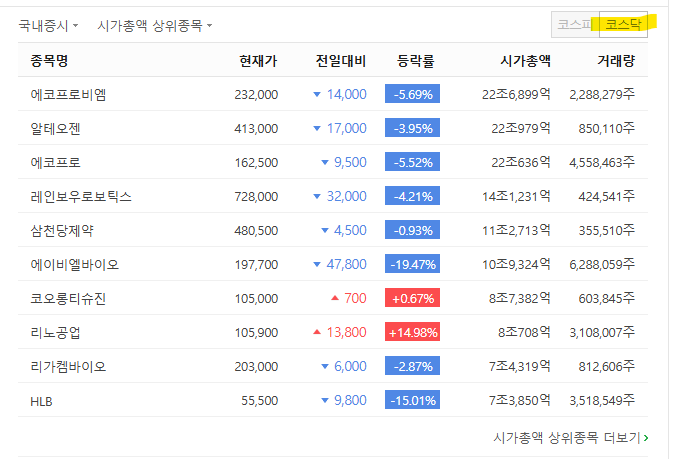The image size is (683, 459).
Task: Select the 코스닥 tab
Action: click(x=623, y=24)
